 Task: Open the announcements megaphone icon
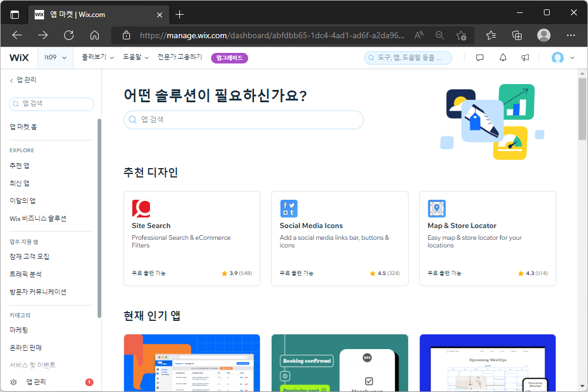(525, 58)
